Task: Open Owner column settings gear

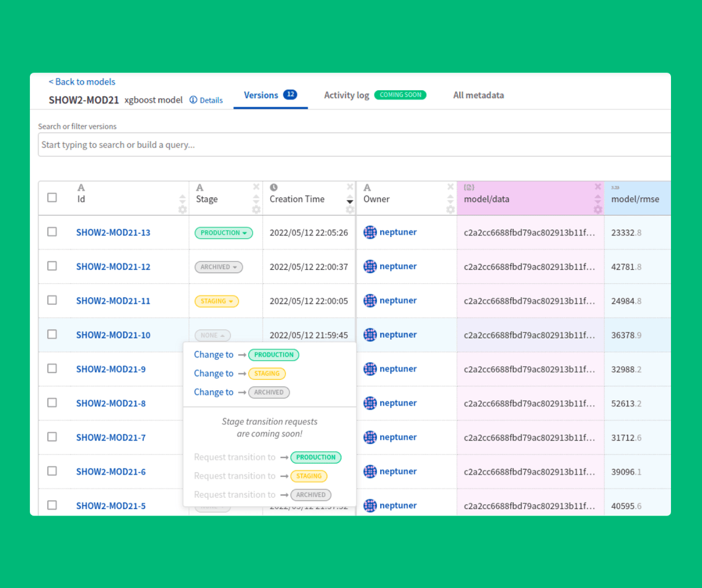Action: click(450, 209)
